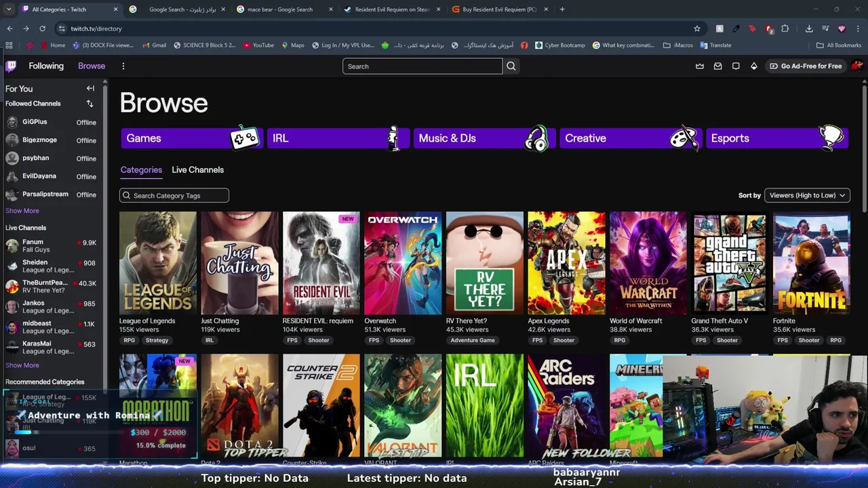Open the browser downloads icon
The image size is (868, 488).
pos(809,28)
